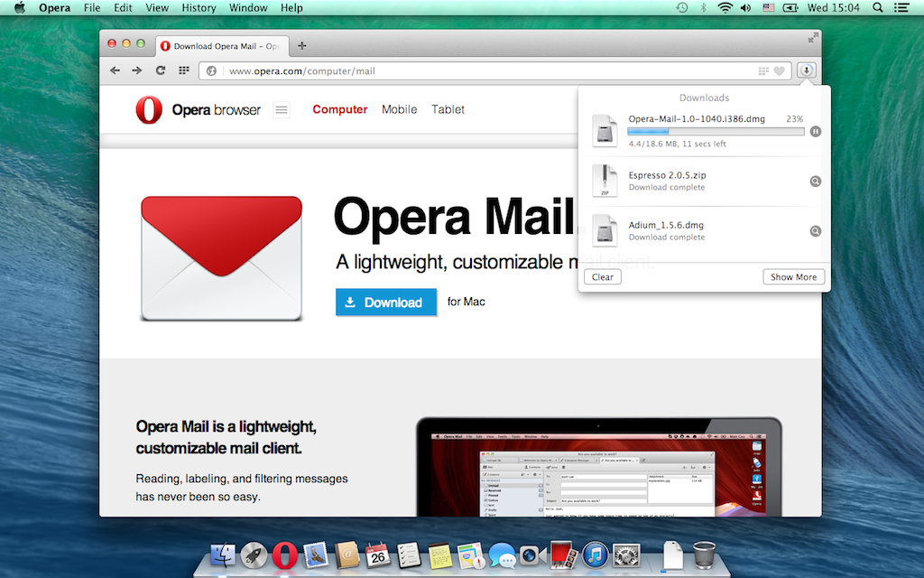
Task: Open a new tab with plus button
Action: (x=302, y=46)
